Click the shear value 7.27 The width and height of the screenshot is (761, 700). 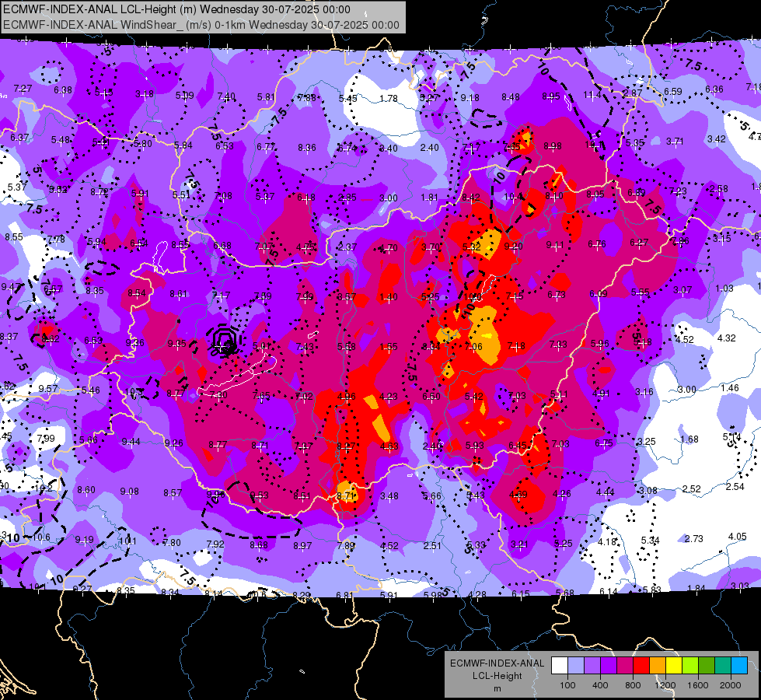pos(23,89)
